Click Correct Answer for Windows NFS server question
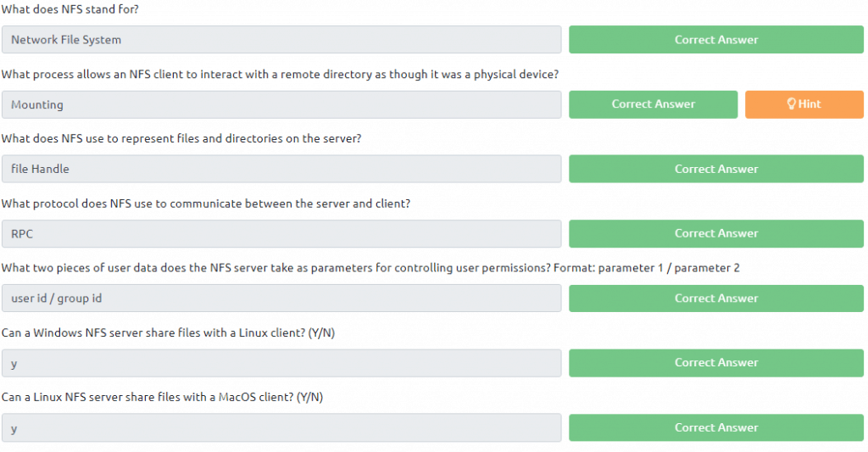Viewport: 868px width, 452px height. coord(715,363)
